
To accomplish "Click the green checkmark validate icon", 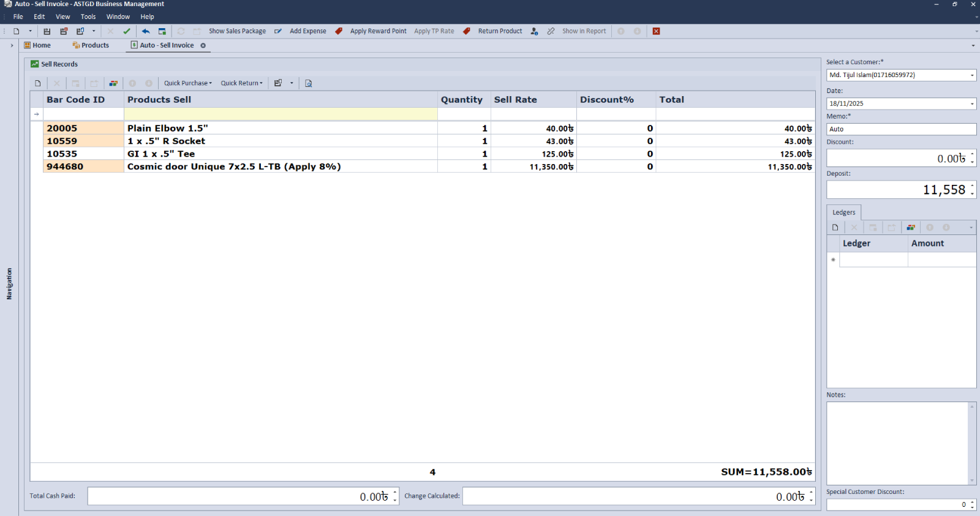I will [x=127, y=31].
